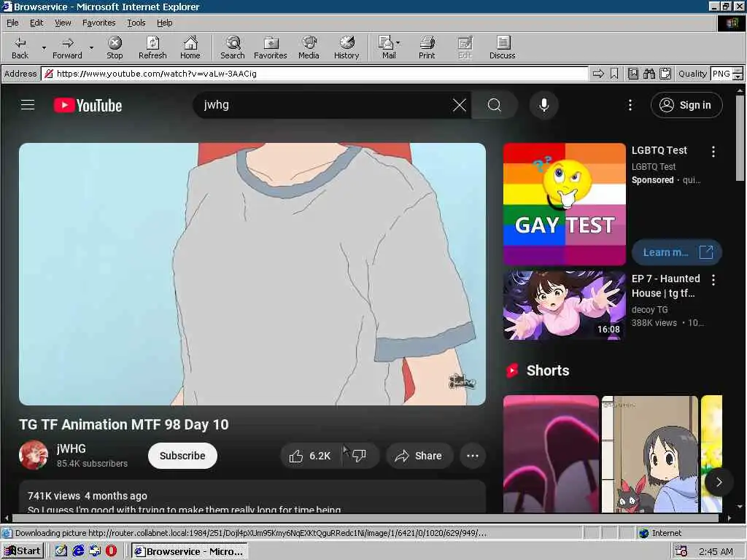Refresh the current page

click(152, 47)
